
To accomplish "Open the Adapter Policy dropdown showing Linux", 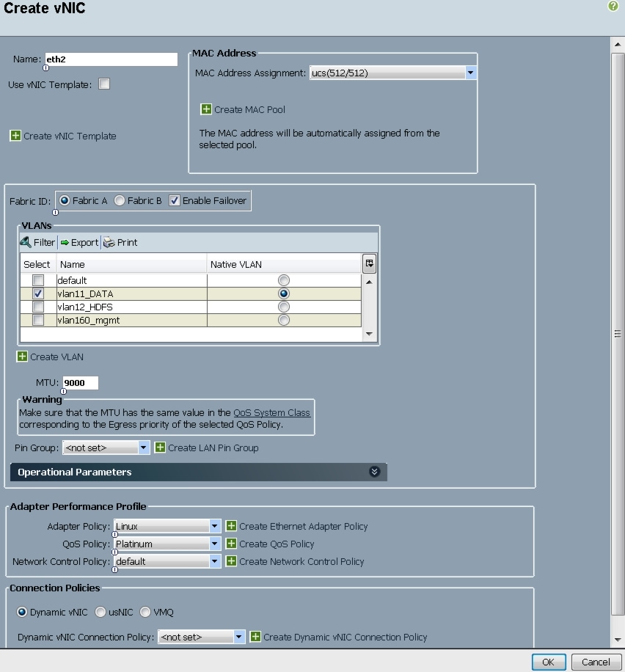I will point(215,526).
